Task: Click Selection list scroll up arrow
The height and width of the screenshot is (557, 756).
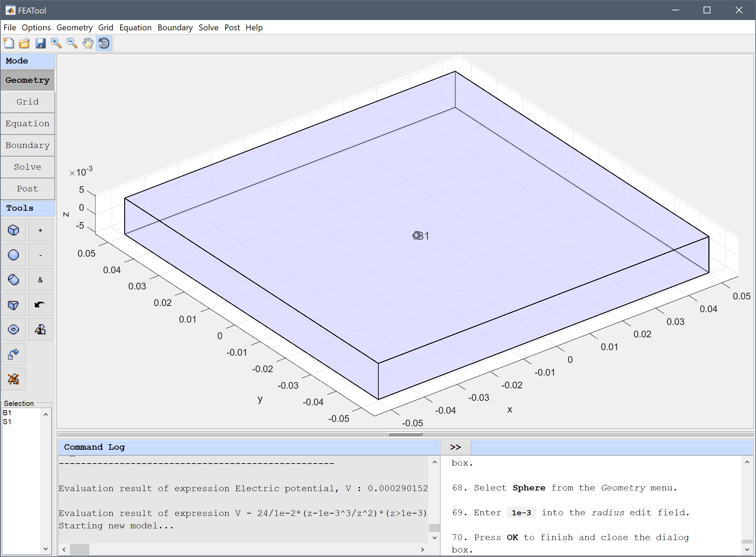Action: (x=46, y=414)
